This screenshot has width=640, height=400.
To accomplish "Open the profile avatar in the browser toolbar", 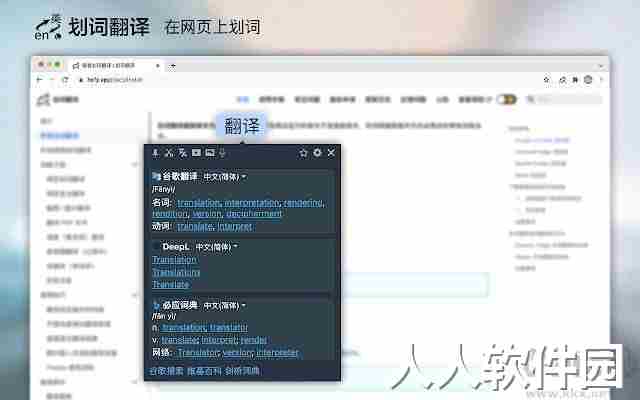I will [x=588, y=80].
